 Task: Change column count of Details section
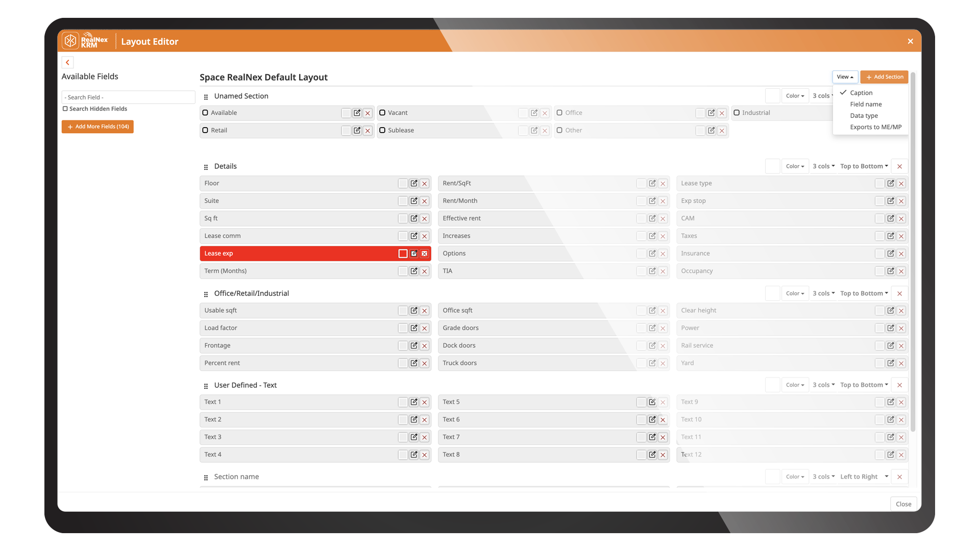823,166
